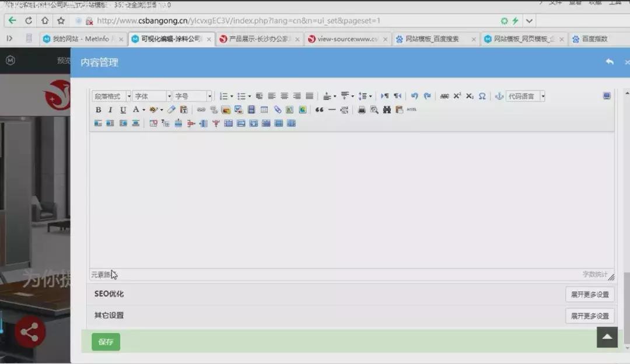
Task: Insert blockquote with quotation mark icon
Action: click(x=319, y=110)
